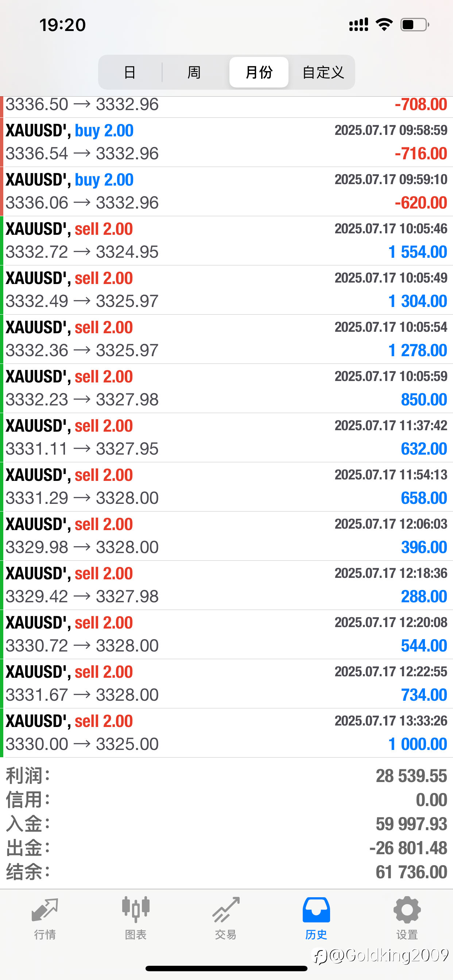Viewport: 453px width, 980px height.
Task: Open the 图表 chart tab icon
Action: click(x=136, y=910)
